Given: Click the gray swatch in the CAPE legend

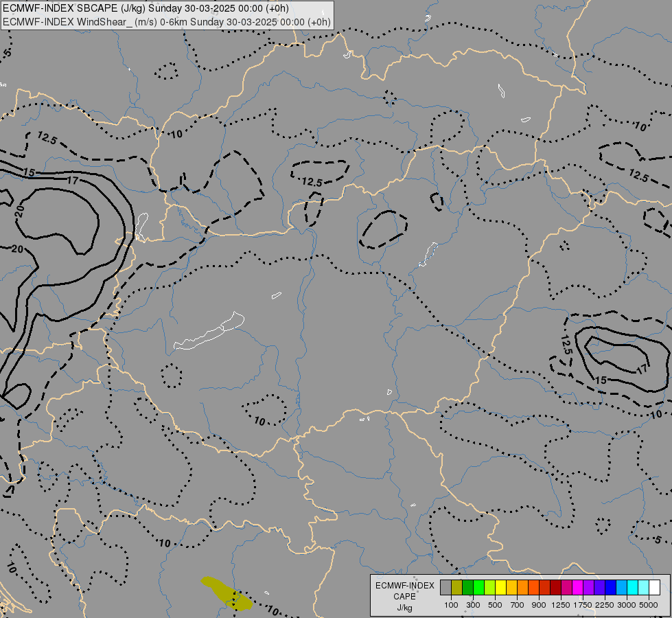Looking at the screenshot, I should tap(445, 587).
